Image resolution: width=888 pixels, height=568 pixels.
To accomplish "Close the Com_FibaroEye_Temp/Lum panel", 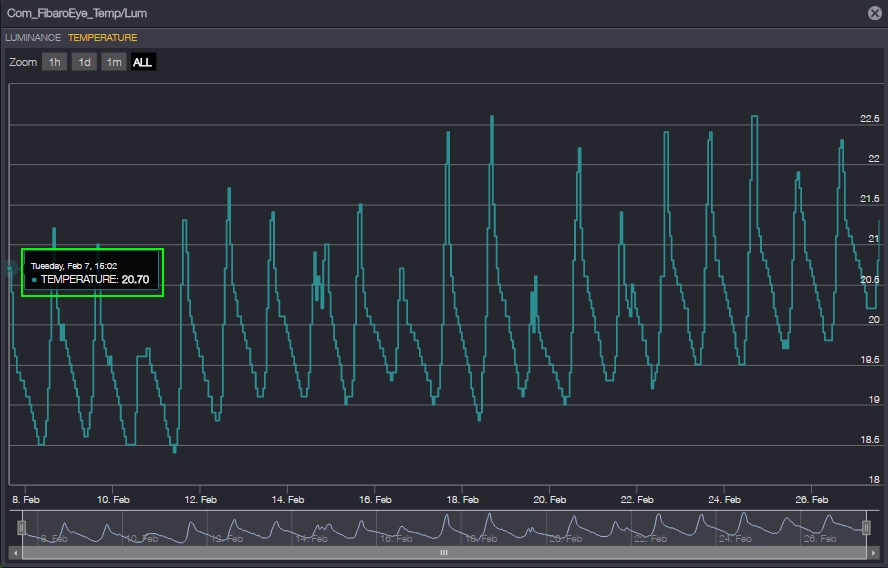I will tap(874, 13).
